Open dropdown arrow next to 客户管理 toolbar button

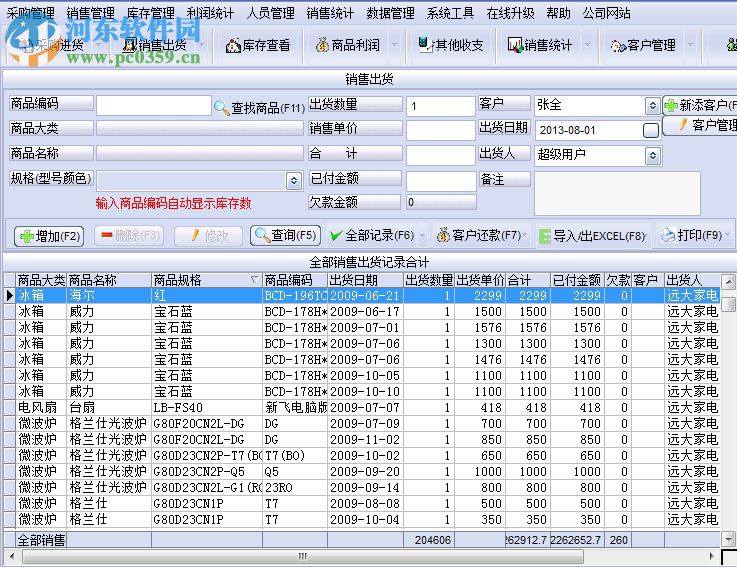(x=690, y=45)
